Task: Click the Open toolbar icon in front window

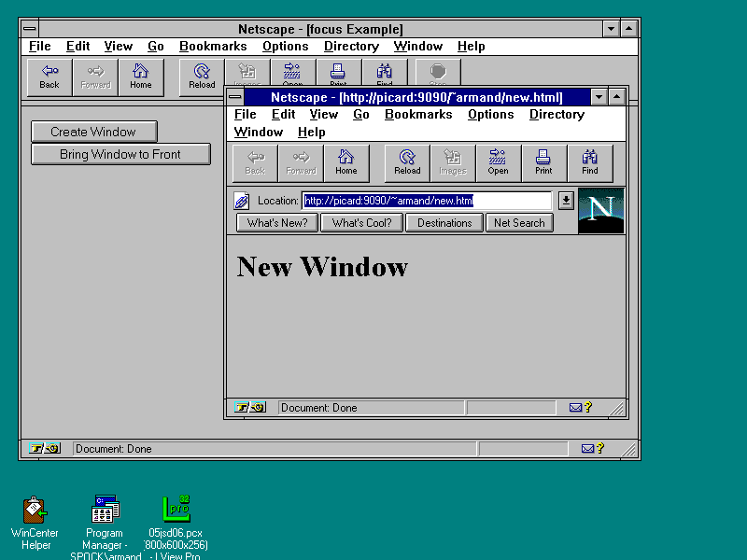Action: click(x=499, y=162)
